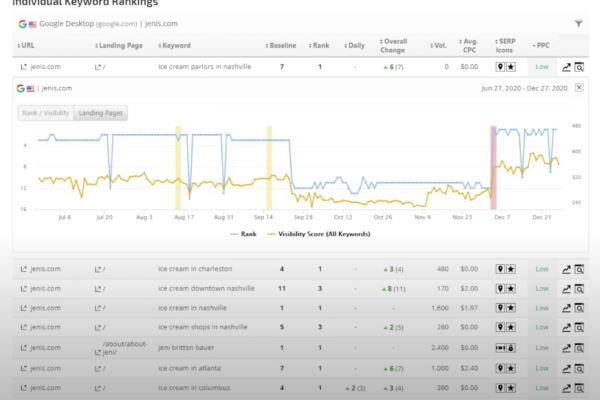The width and height of the screenshot is (600, 400).
Task: Sort table by Landing Page column
Action: point(119,46)
